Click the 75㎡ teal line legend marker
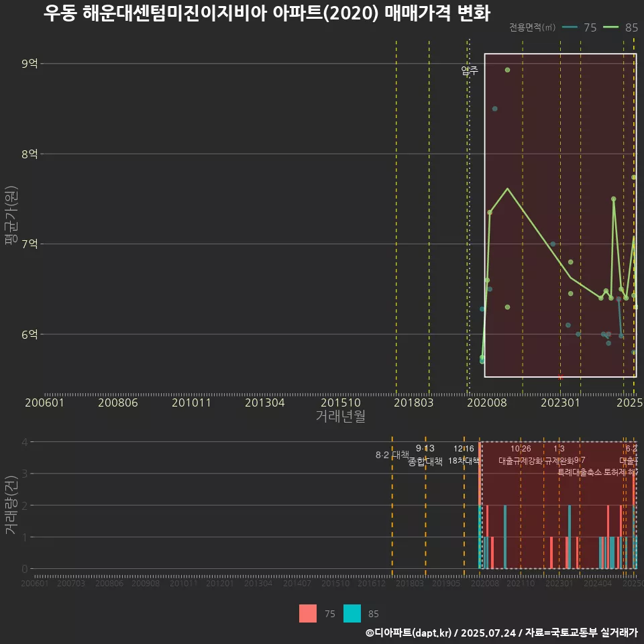Screen dimensions: 644x644 tap(570, 28)
